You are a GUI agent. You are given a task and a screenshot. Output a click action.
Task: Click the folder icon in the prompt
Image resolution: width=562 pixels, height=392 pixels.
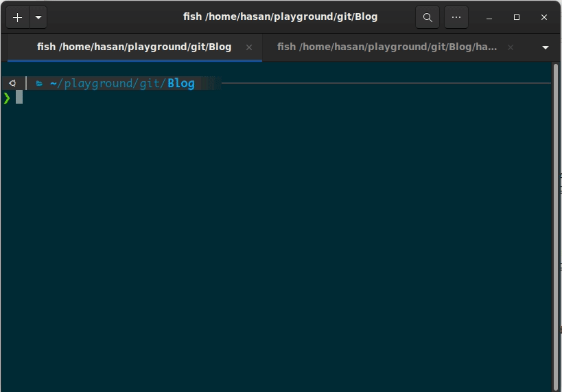pyautogui.click(x=39, y=84)
